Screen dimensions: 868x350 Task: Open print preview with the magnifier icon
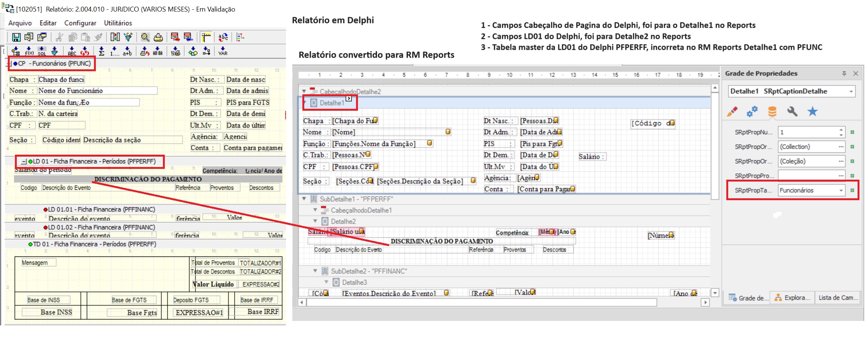tap(145, 37)
